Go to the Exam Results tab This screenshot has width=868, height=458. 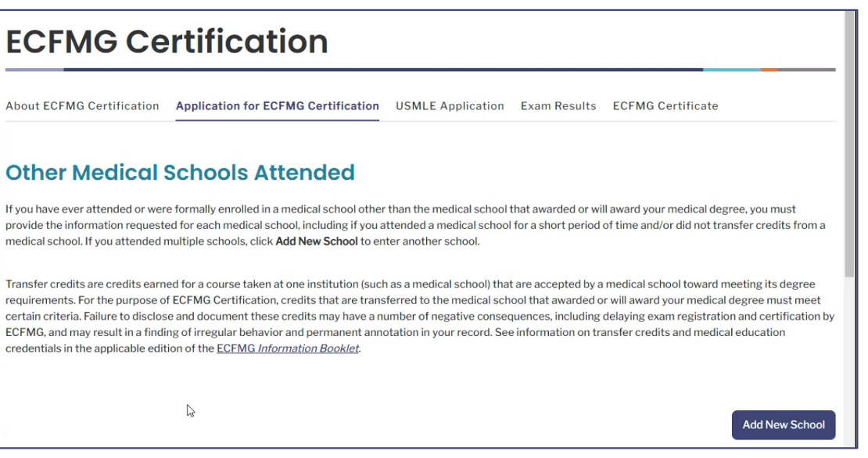point(558,106)
